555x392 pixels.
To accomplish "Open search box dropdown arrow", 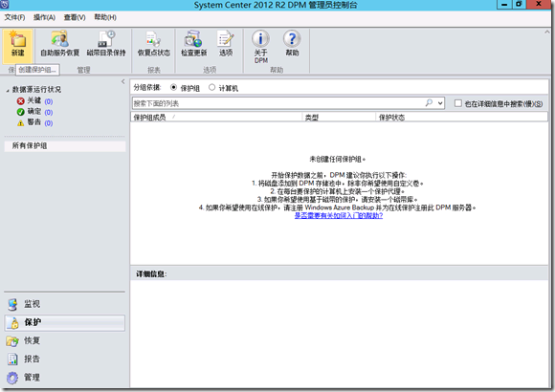I will coord(440,103).
